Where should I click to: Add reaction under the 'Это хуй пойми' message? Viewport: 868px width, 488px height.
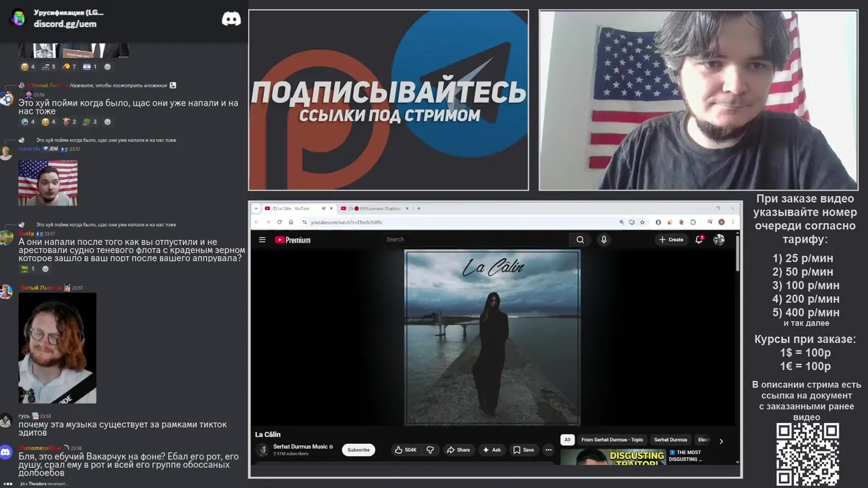click(107, 122)
